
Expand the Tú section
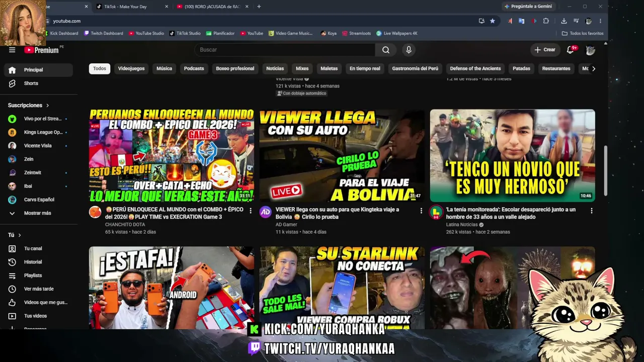pyautogui.click(x=15, y=235)
